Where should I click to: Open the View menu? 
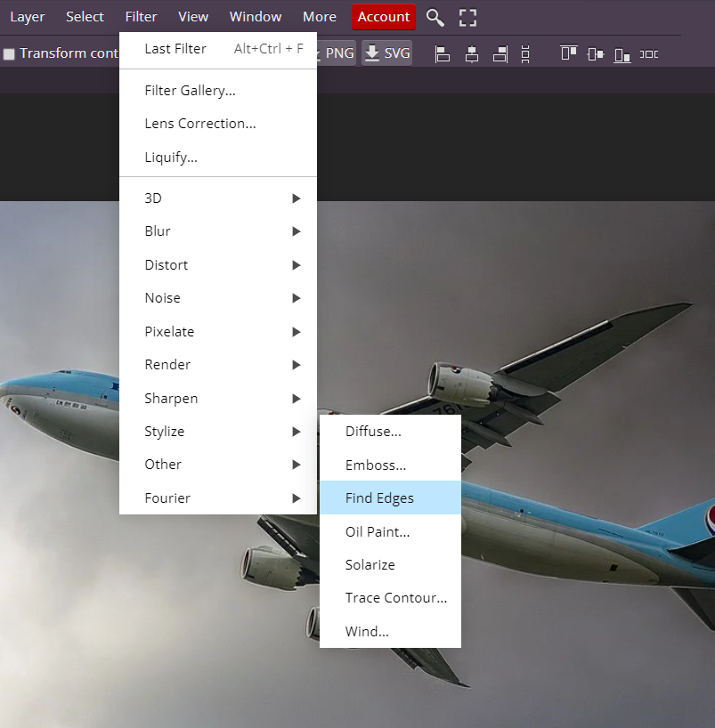193,17
